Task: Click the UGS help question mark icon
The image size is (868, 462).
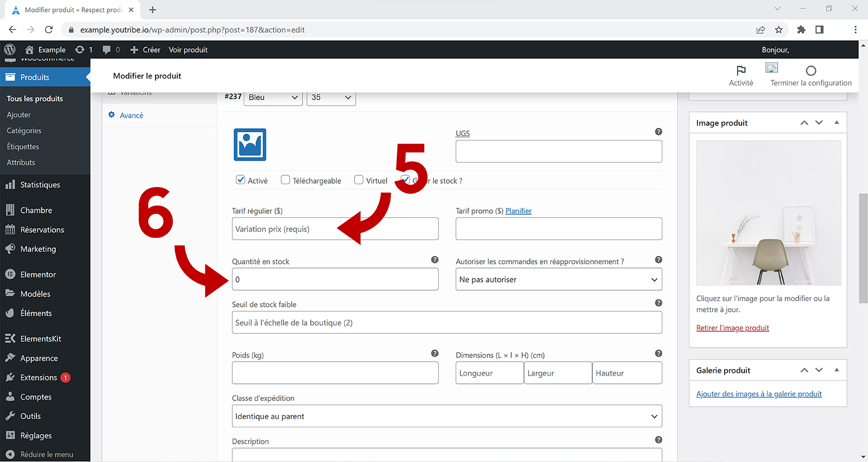Action: (x=658, y=132)
